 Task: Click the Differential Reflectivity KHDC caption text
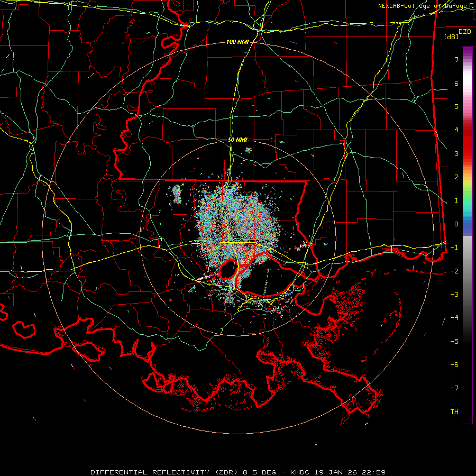pyautogui.click(x=238, y=472)
